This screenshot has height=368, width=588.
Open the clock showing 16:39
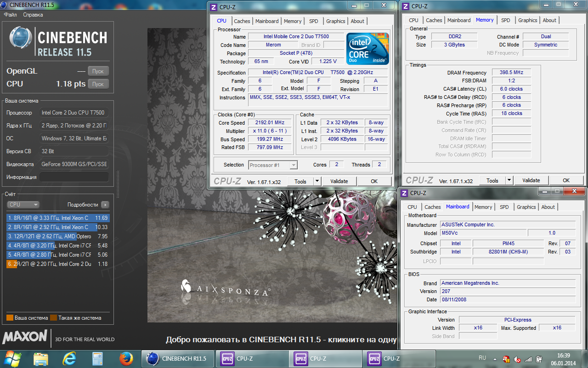[563, 359]
